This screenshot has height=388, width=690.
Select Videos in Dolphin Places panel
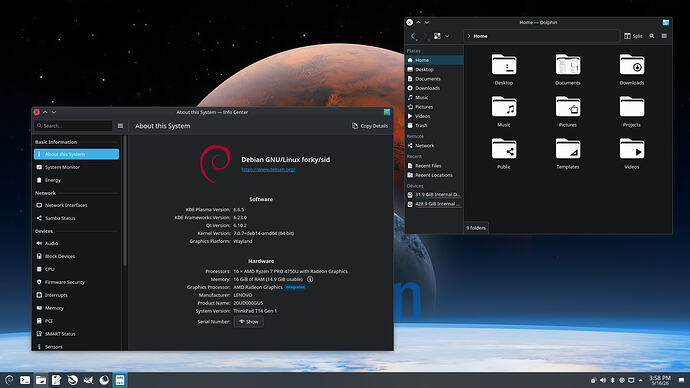(x=434, y=116)
